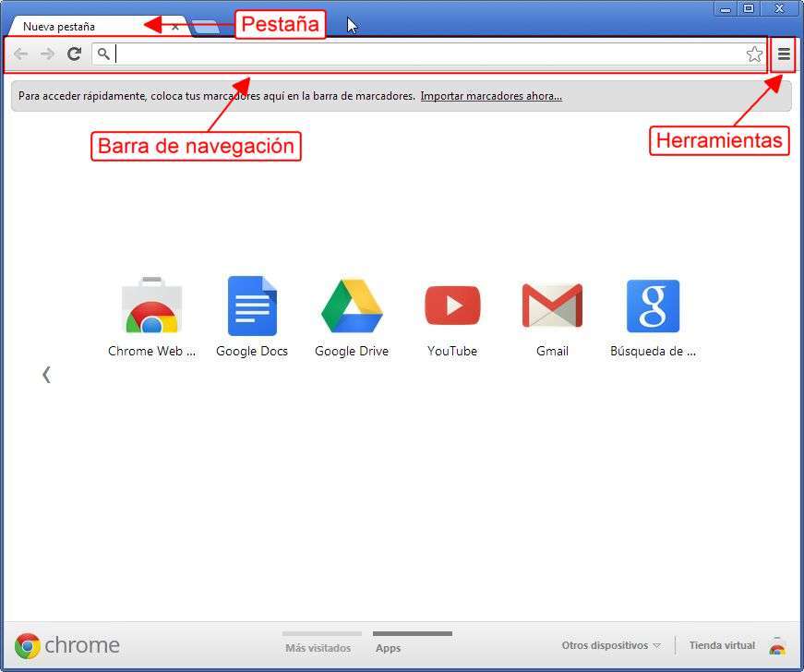Open the Chrome hamburger menu

click(784, 54)
